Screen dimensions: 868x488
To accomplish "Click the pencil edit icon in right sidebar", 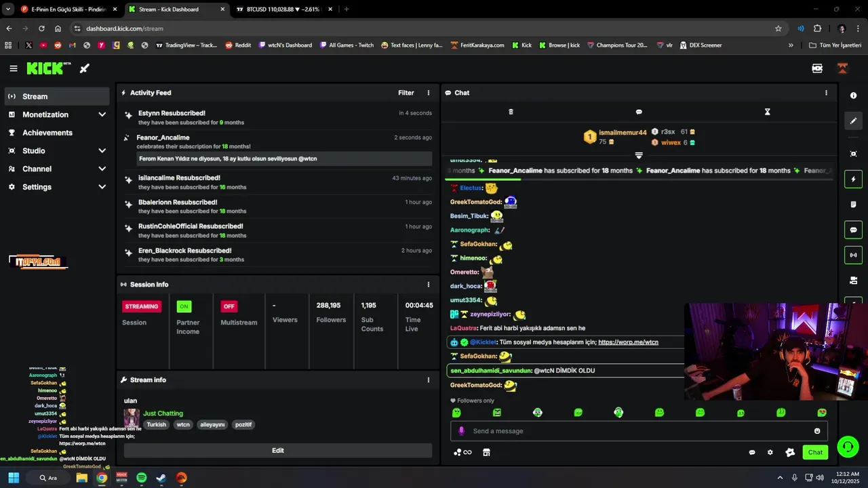I will coord(853,121).
